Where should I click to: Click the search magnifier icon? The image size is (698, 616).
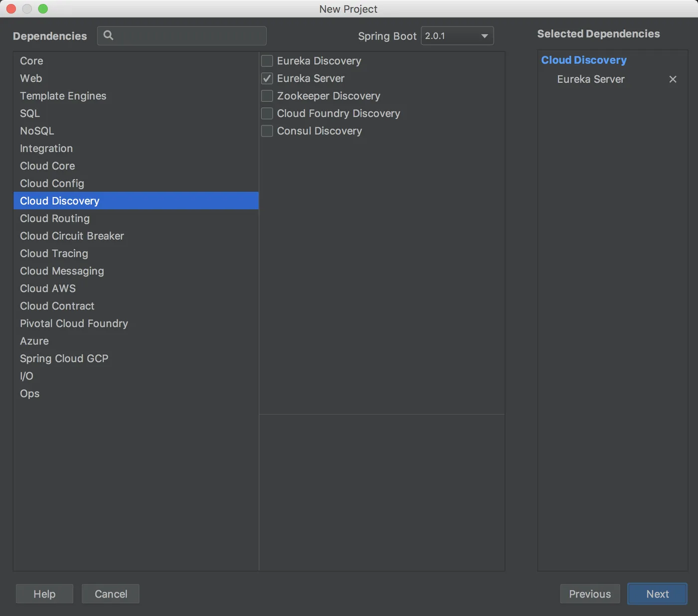108,35
